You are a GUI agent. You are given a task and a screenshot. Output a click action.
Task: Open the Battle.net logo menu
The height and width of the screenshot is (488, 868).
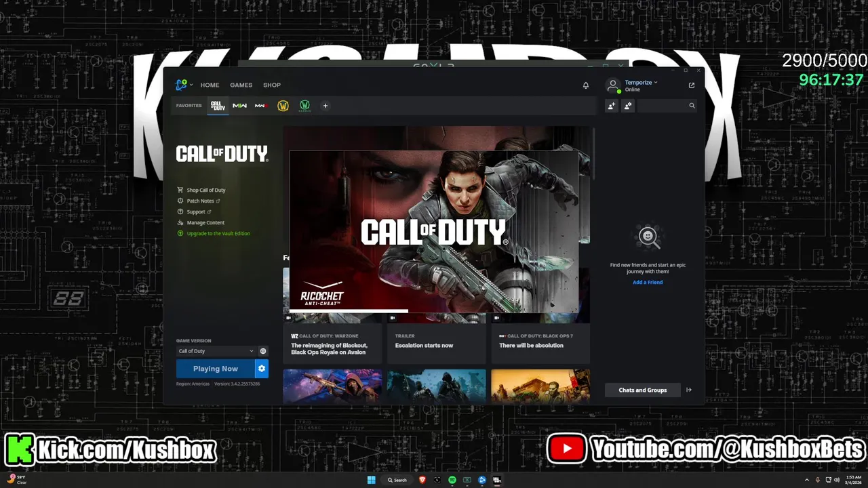[x=181, y=85]
